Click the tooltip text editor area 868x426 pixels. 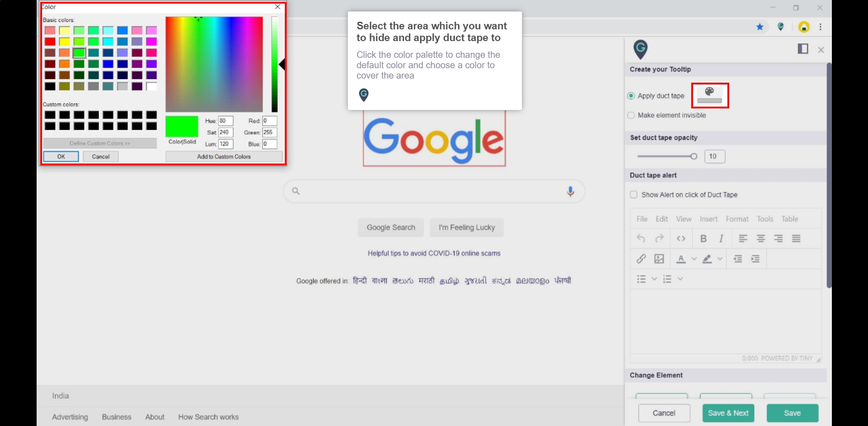click(x=726, y=322)
